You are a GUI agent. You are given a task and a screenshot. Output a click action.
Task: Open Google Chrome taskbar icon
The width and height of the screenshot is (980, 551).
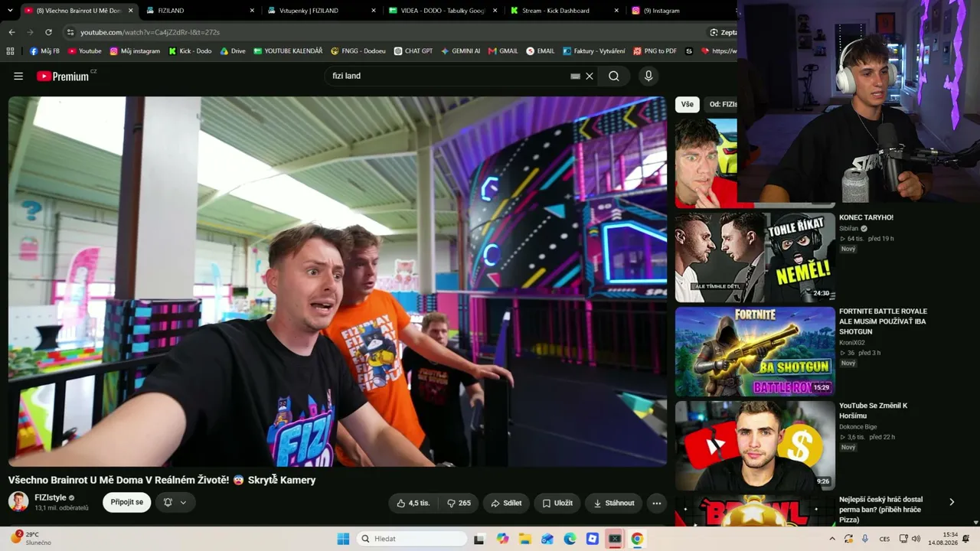pos(637,539)
